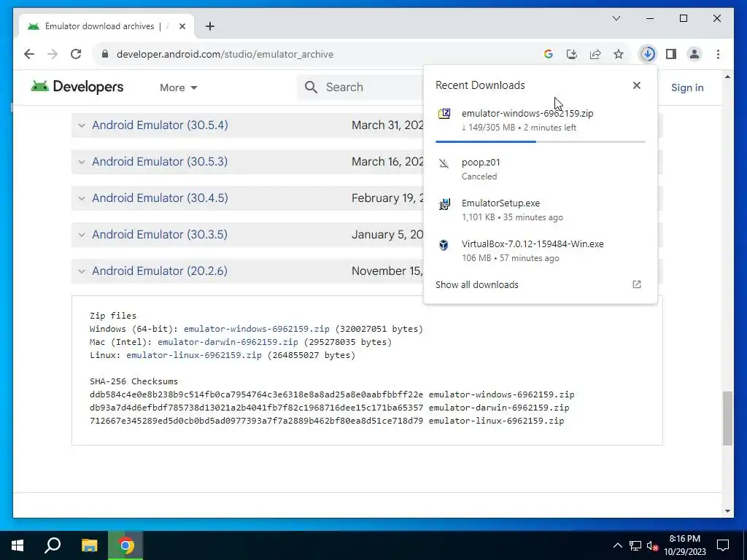747x560 pixels.
Task: Click the VirtualBox installer file icon
Action: [x=444, y=245]
